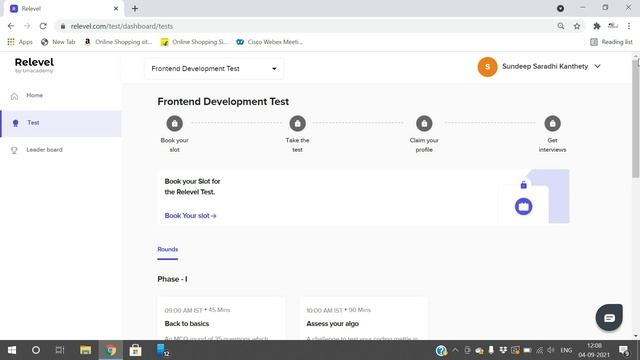The width and height of the screenshot is (640, 360).
Task: Click the Book Your slot link
Action: (x=191, y=216)
